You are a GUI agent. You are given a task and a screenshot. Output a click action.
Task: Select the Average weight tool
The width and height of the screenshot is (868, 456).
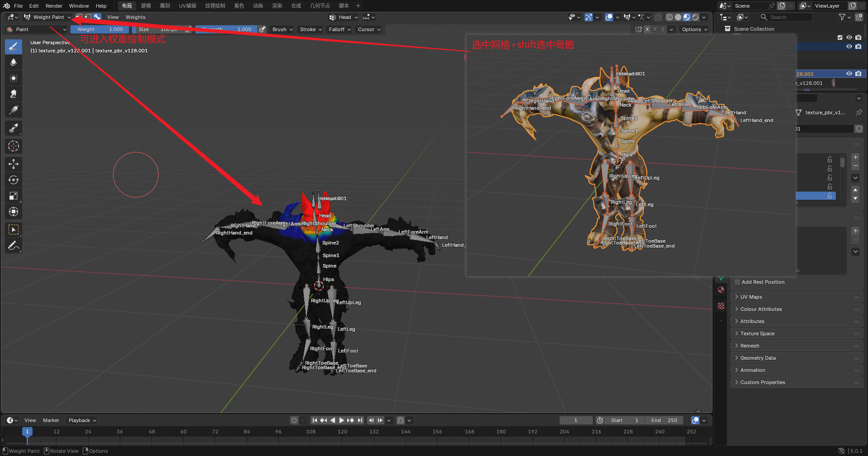click(14, 78)
